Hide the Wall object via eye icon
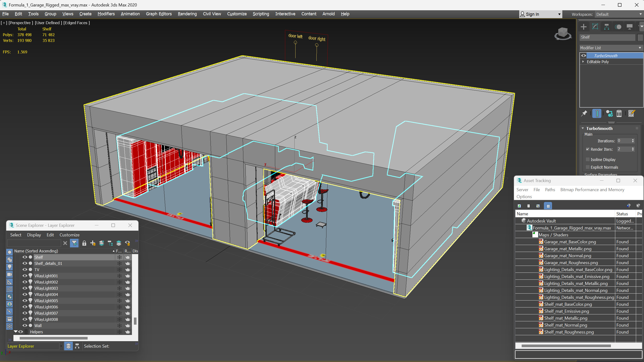The image size is (644, 362). [x=25, y=326]
